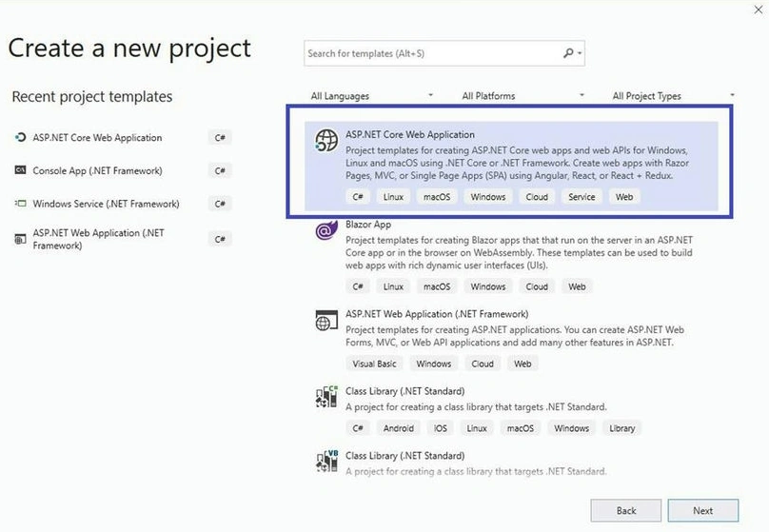The height and width of the screenshot is (532, 769).
Task: Choose the Blazor App template title
Action: 368,224
